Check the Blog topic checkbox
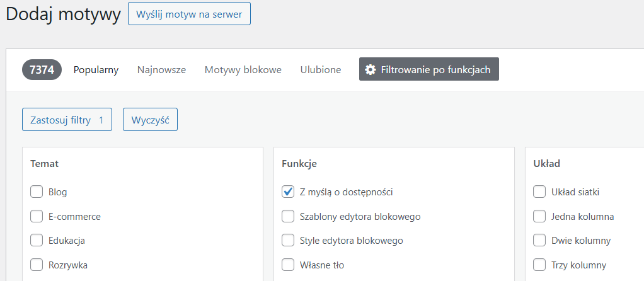The width and height of the screenshot is (644, 281). 37,192
